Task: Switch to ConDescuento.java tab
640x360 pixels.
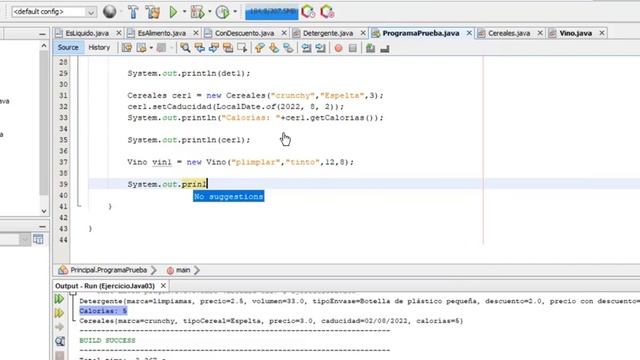Action: click(244, 33)
